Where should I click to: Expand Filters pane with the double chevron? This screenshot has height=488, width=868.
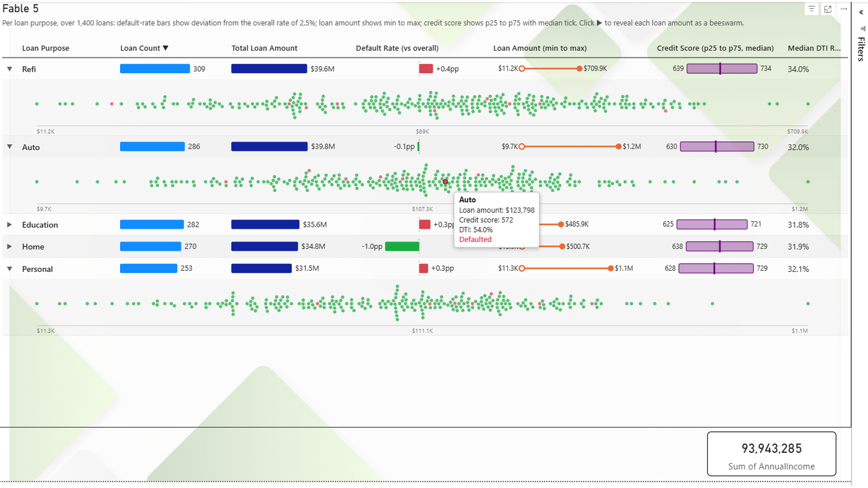click(862, 12)
